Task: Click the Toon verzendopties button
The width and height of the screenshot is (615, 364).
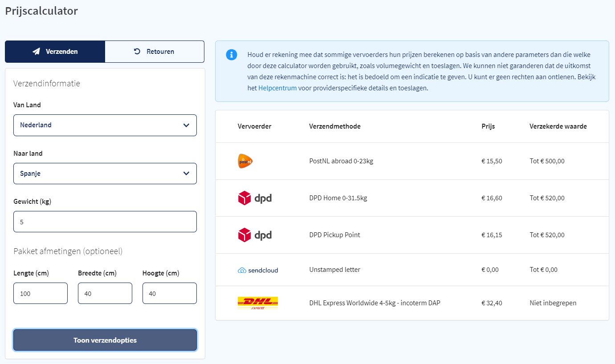Action: [x=105, y=340]
